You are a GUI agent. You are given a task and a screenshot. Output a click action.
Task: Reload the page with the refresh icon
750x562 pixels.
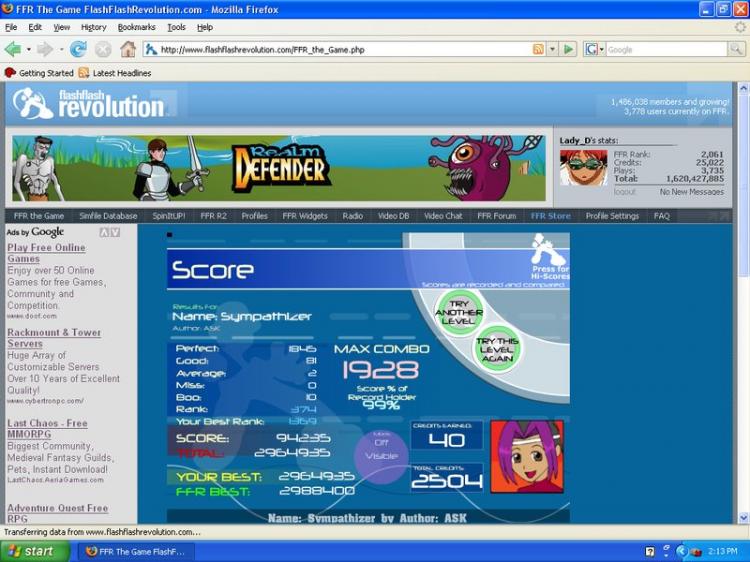tap(78, 49)
